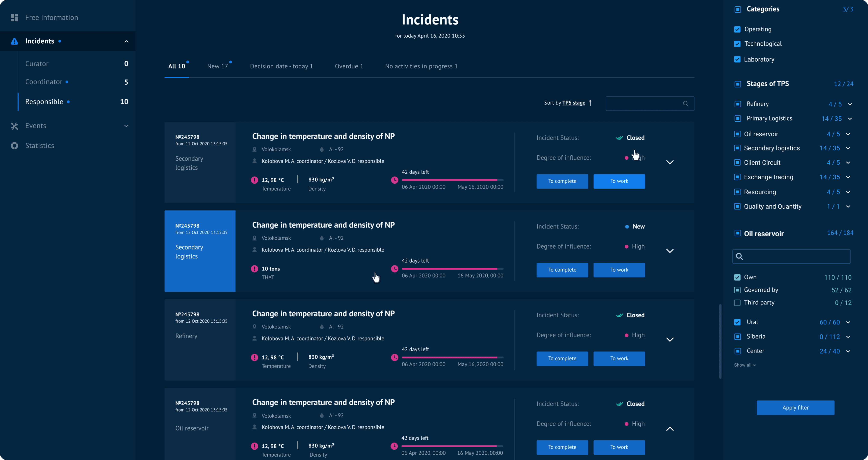Click the Incidents warning triangle icon
The height and width of the screenshot is (460, 868).
[14, 41]
